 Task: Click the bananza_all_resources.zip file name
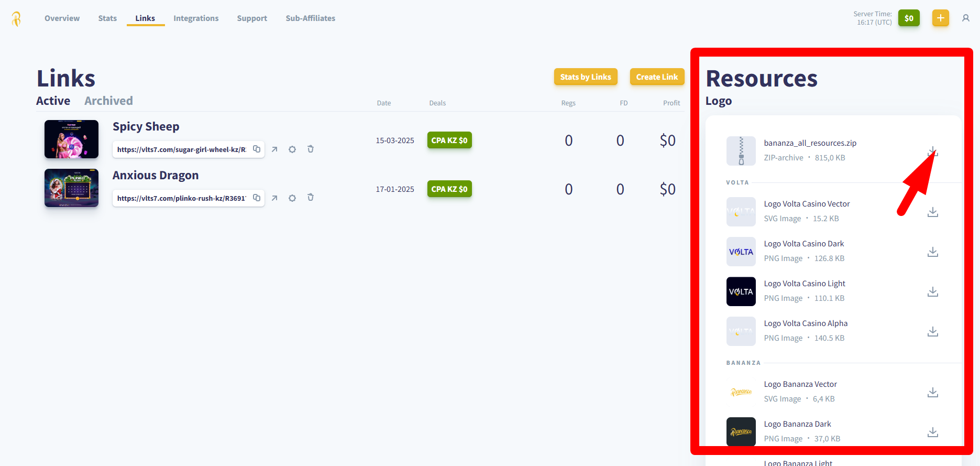tap(810, 143)
